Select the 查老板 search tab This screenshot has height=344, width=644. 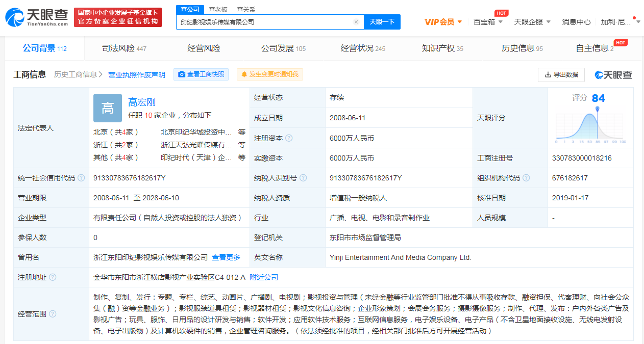[218, 10]
